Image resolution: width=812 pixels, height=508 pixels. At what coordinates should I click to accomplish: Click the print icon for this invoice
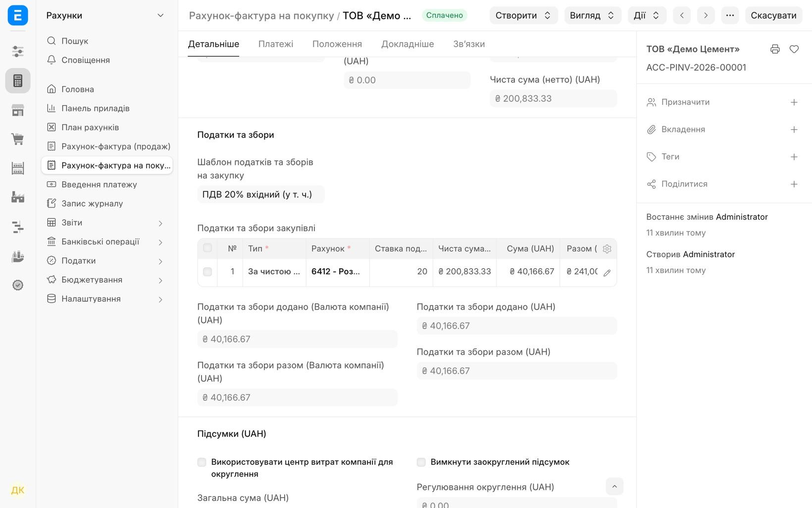click(775, 49)
